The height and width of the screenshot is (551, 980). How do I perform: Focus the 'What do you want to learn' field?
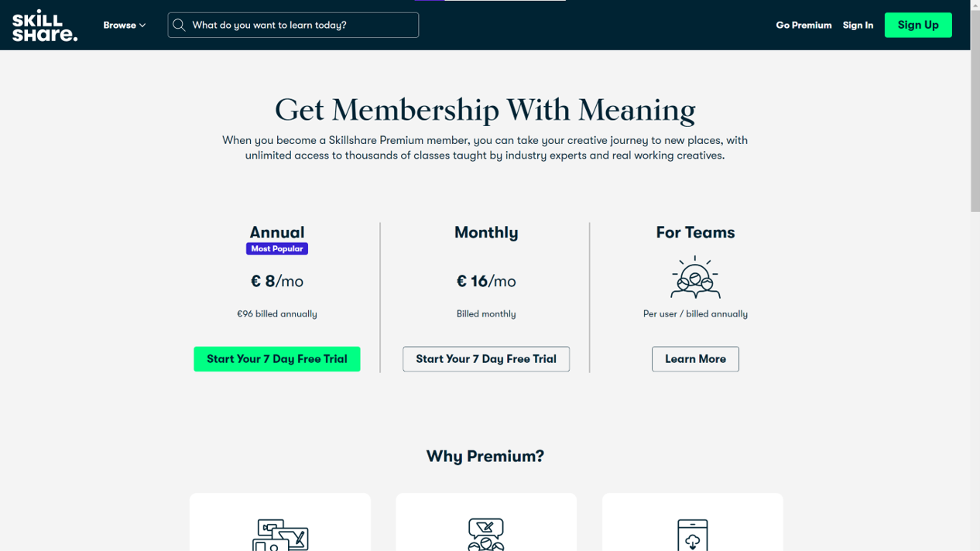pos(293,26)
